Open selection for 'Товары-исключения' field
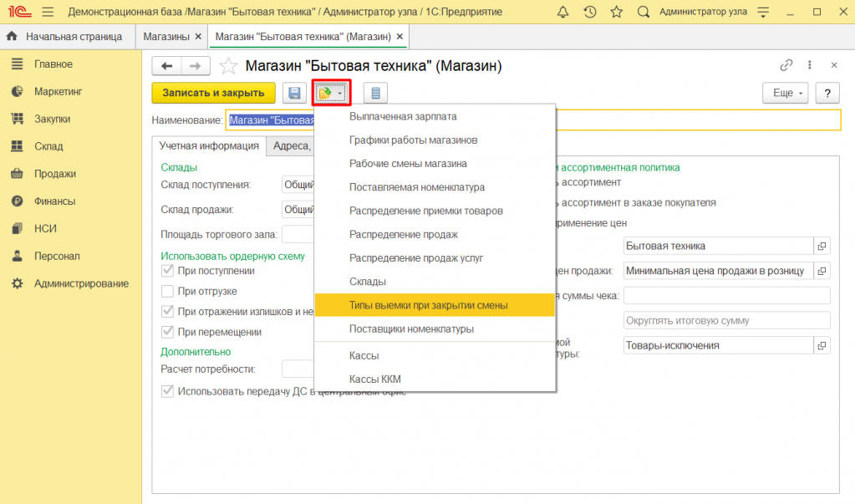Screen dimensions: 855x504 pyautogui.click(x=822, y=345)
